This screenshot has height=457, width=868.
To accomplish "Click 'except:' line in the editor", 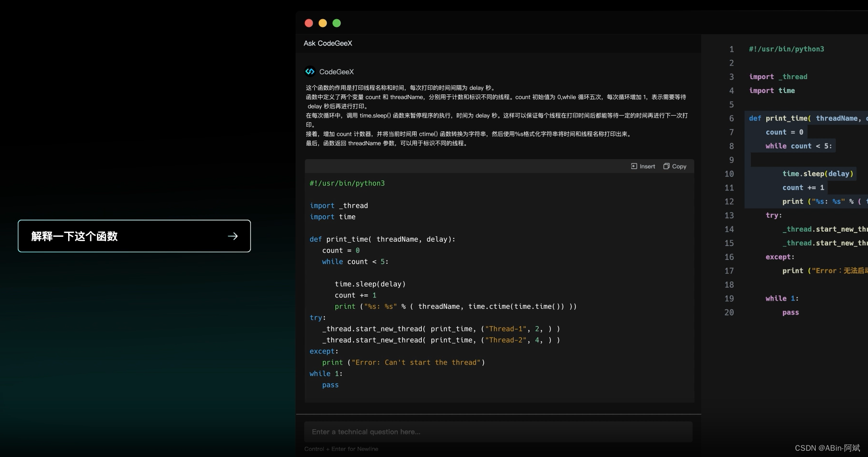I will 780,257.
